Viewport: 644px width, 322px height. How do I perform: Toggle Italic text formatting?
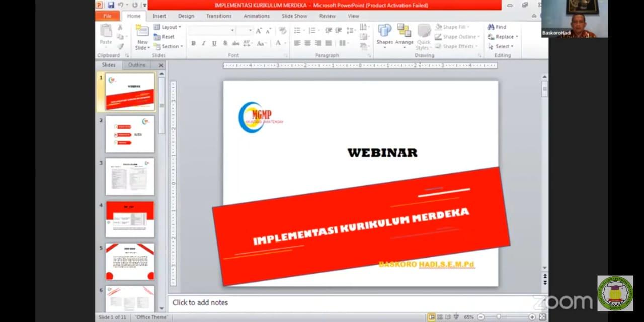(204, 44)
